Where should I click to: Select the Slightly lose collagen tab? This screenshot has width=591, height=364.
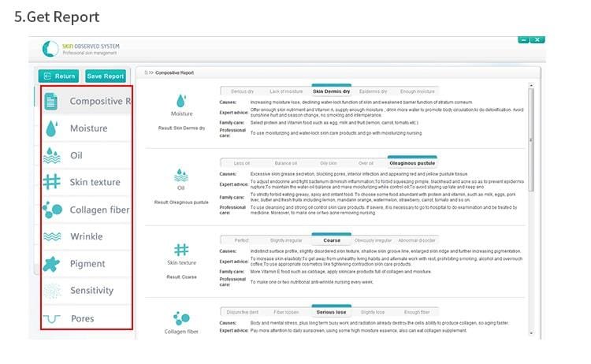pos(373,312)
